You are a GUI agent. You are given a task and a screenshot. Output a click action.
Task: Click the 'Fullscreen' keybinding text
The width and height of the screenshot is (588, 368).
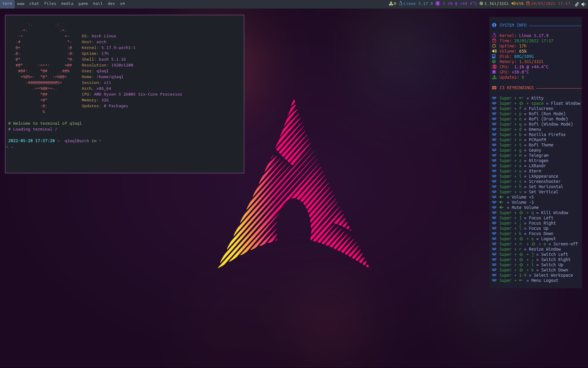[541, 108]
